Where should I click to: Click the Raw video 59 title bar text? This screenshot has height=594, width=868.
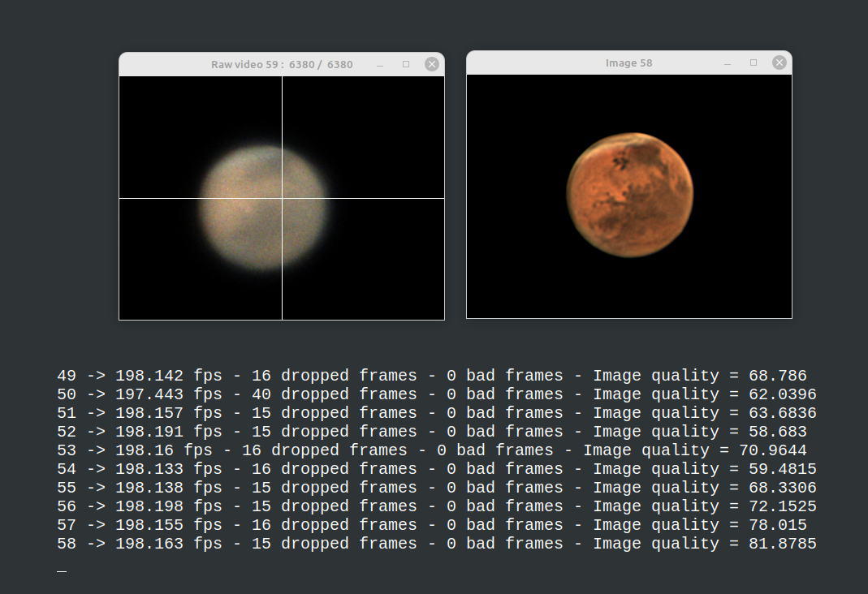[282, 65]
